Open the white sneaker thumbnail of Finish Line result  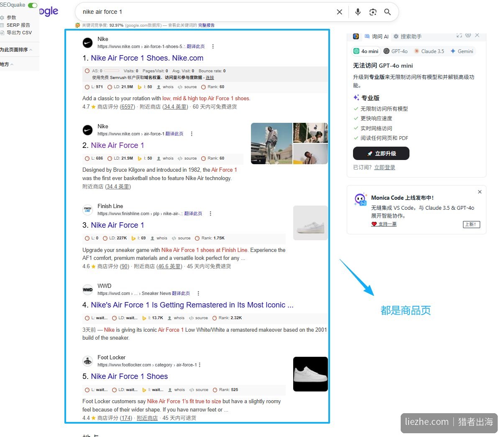(310, 223)
